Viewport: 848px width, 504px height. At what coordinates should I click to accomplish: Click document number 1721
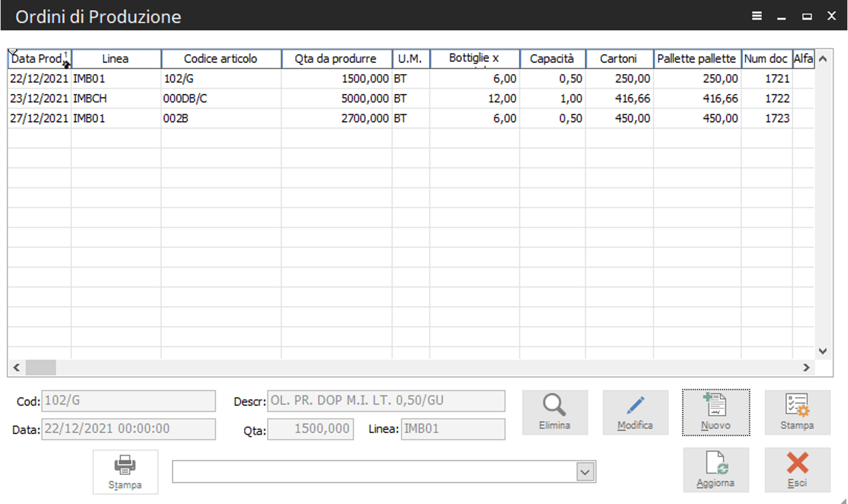coord(766,79)
